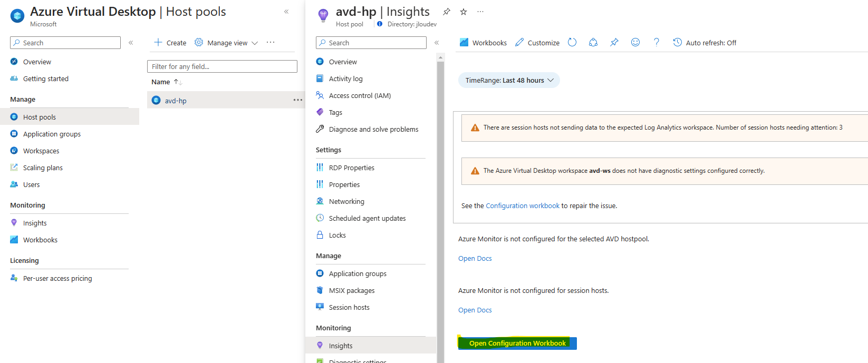Click the share workbook icon

click(x=593, y=43)
